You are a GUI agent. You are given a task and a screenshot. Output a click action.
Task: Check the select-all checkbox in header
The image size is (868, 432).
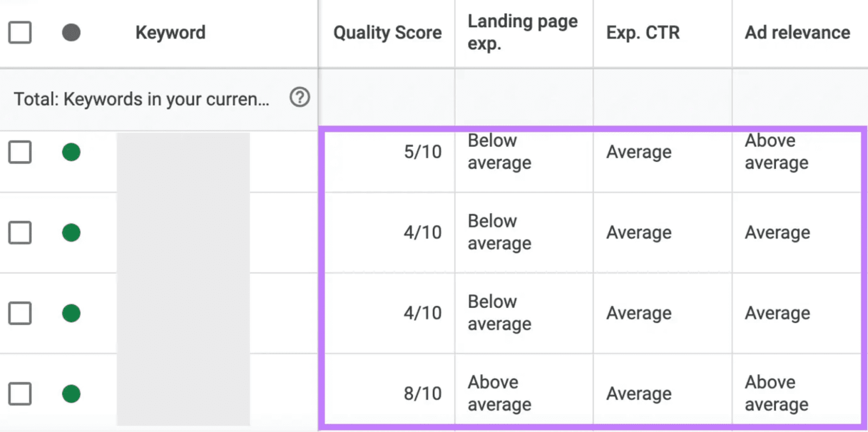point(20,32)
